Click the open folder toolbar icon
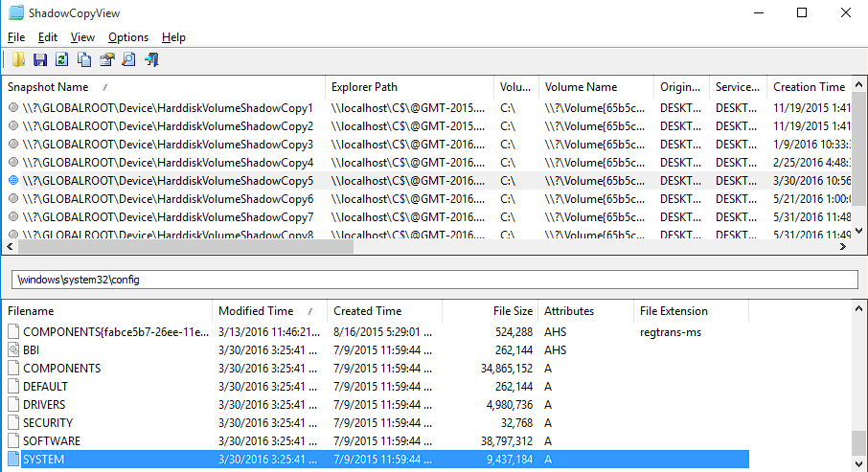Viewport: 868px width, 472px height. [x=18, y=60]
